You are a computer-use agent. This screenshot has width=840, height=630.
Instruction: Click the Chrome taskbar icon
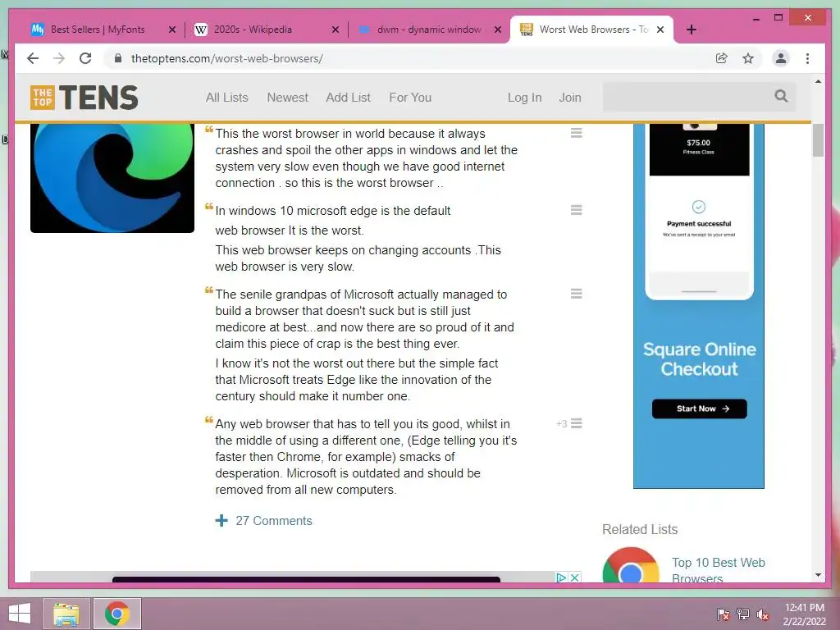coord(117,614)
